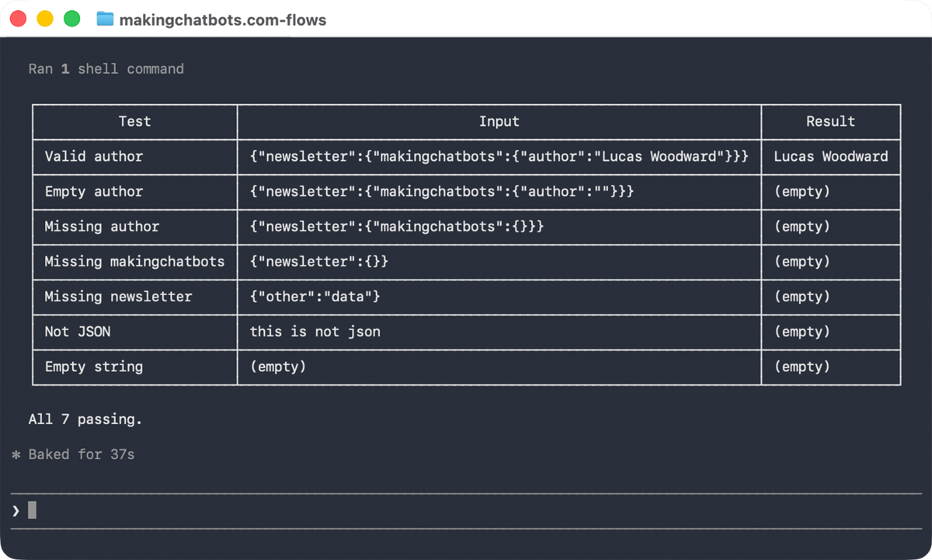The width and height of the screenshot is (932, 560).
Task: Click the blue folder icon in title bar
Action: 105,19
